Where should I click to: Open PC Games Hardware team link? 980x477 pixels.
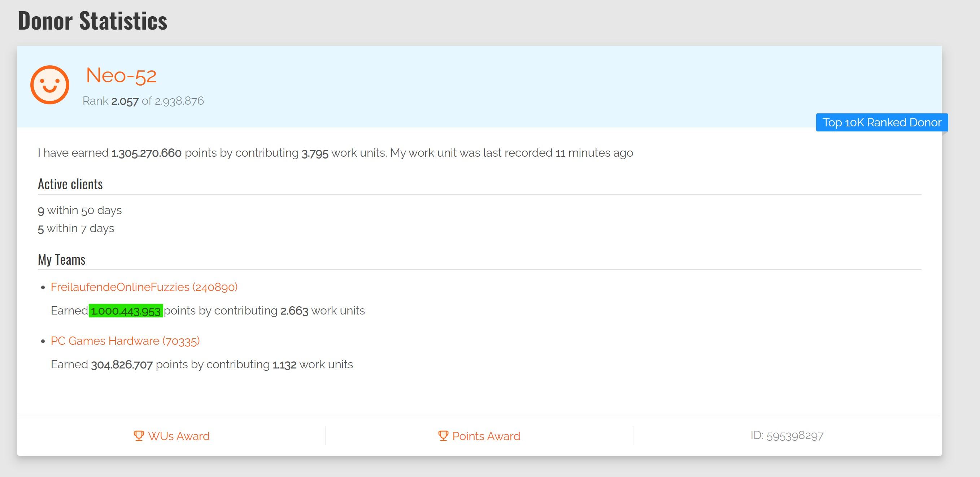pyautogui.click(x=125, y=341)
